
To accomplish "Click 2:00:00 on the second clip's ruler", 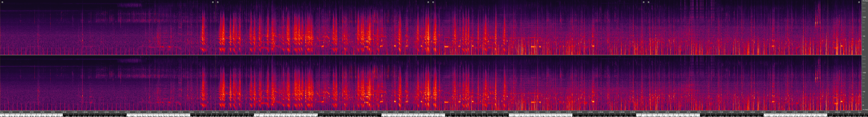I will pyautogui.click(x=343, y=112).
